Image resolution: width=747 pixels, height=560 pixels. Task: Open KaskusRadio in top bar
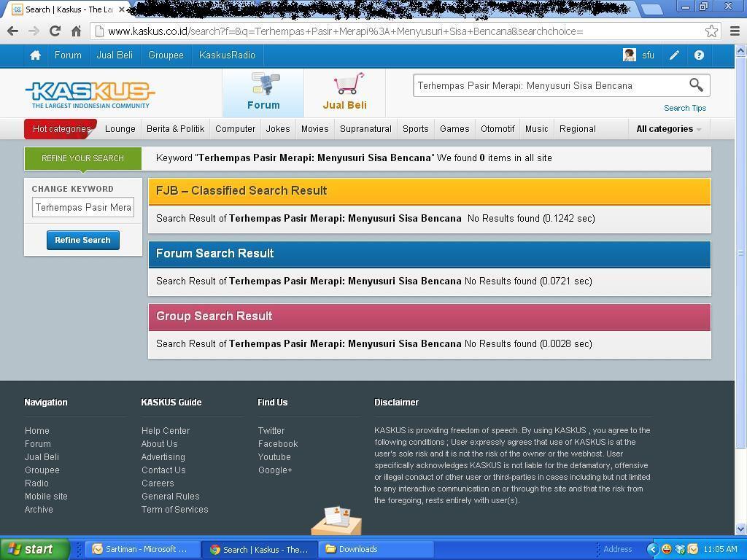tap(227, 55)
